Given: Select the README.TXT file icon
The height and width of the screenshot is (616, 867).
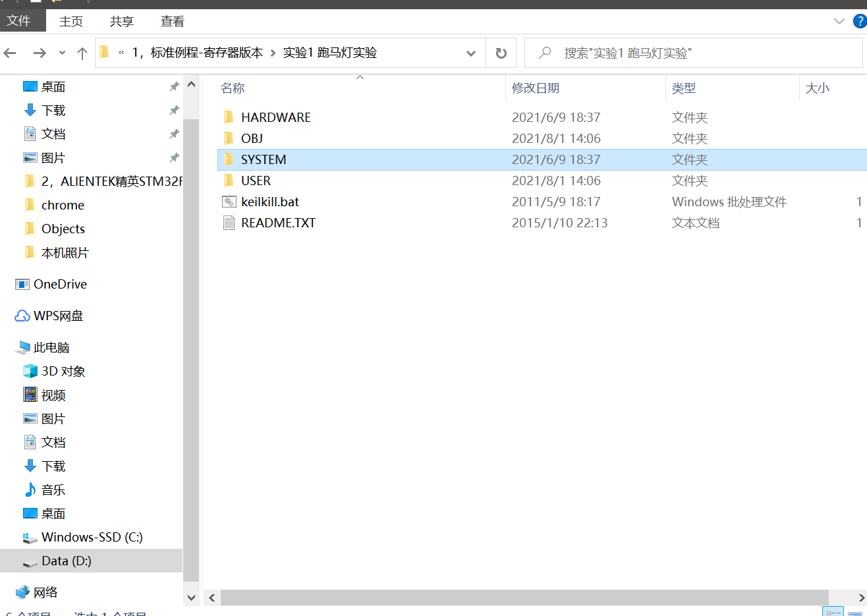Looking at the screenshot, I should (229, 223).
